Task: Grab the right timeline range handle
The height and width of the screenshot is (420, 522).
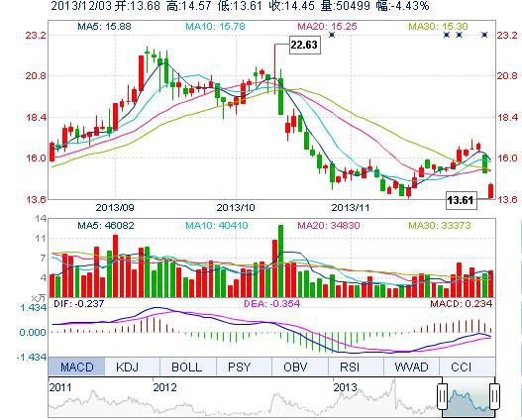Action: [494, 396]
